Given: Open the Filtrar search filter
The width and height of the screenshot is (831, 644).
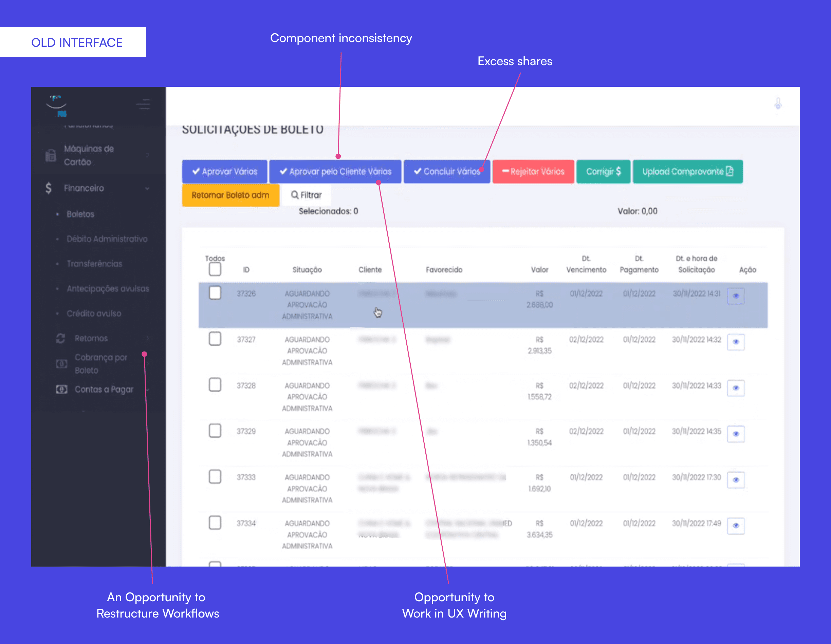Looking at the screenshot, I should (x=306, y=195).
